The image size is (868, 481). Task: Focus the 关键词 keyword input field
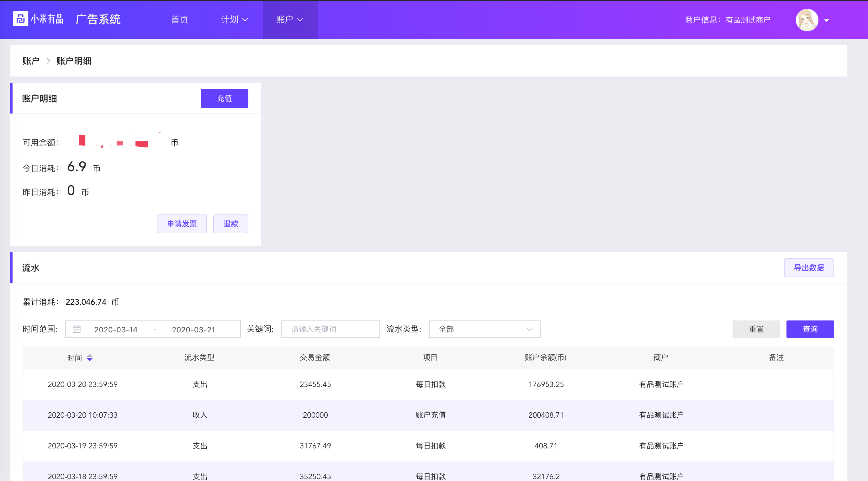click(330, 329)
